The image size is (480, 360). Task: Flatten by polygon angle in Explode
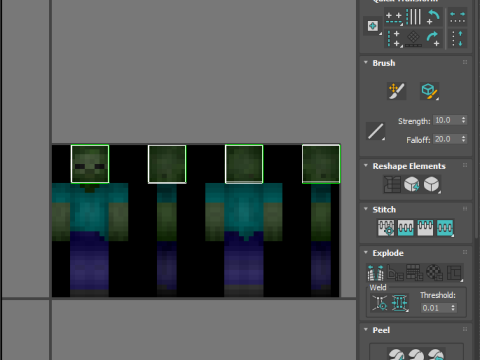point(395,273)
